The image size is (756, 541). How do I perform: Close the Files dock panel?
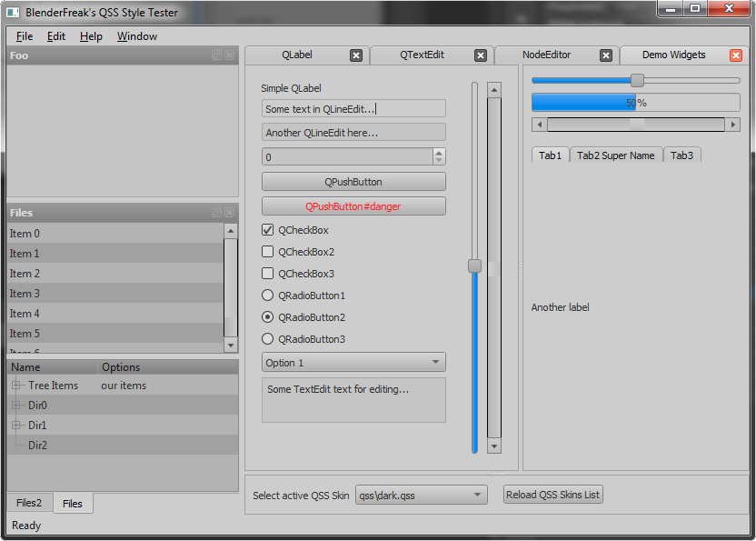point(230,213)
